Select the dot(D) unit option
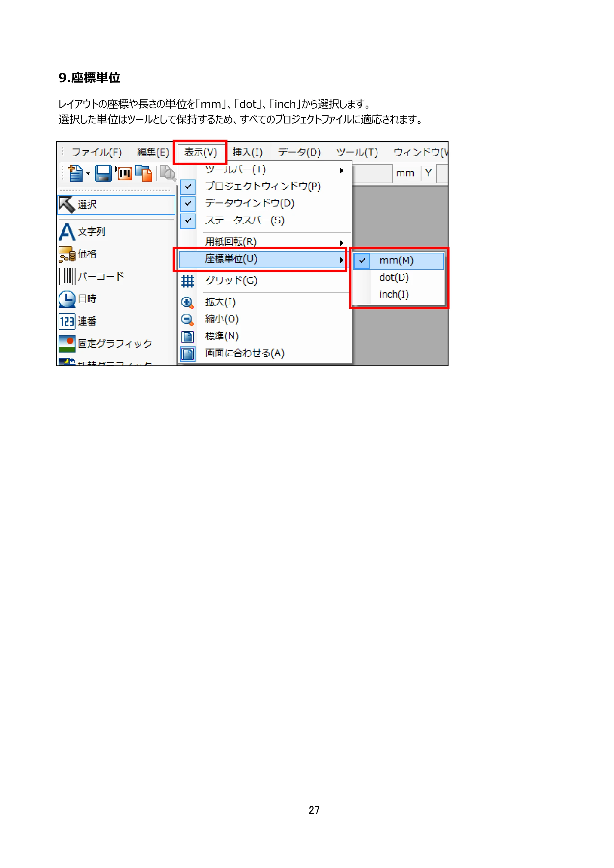 pos(398,277)
